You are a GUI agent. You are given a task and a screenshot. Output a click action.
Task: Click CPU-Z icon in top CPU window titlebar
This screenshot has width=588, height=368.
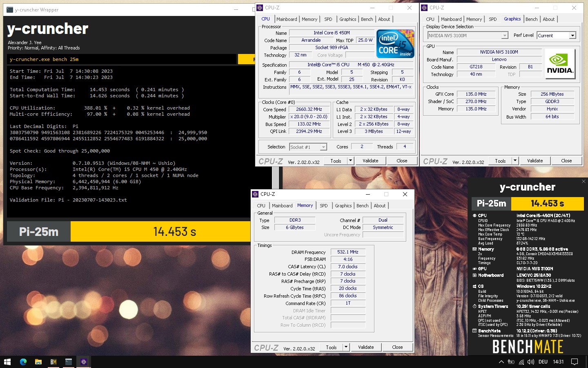[x=260, y=7]
